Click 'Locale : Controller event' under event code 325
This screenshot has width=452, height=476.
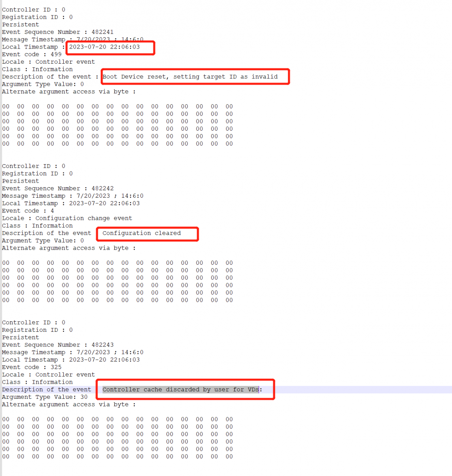click(x=48, y=375)
